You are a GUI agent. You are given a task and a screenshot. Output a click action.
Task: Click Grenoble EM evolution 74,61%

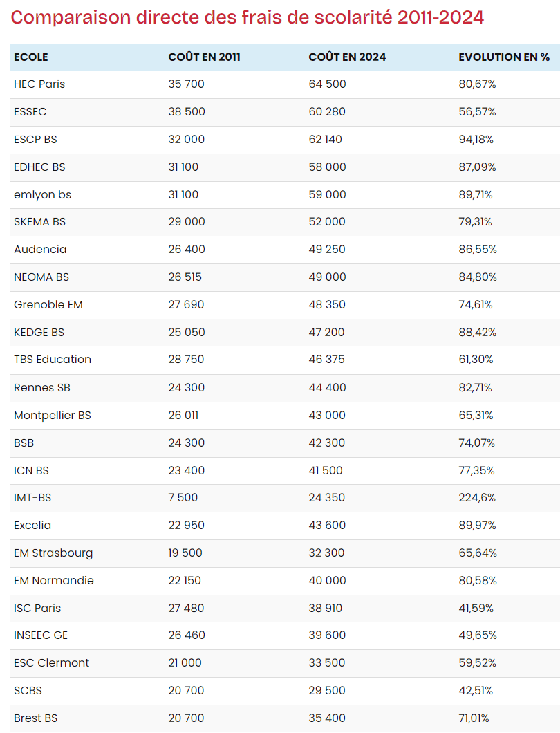(x=476, y=305)
